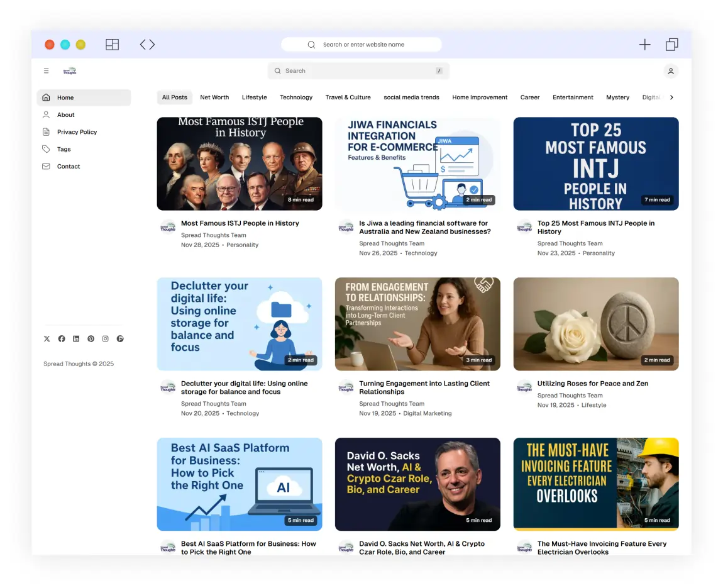
Task: Click Digital Marketing tag under Engagement post
Action: click(x=428, y=413)
